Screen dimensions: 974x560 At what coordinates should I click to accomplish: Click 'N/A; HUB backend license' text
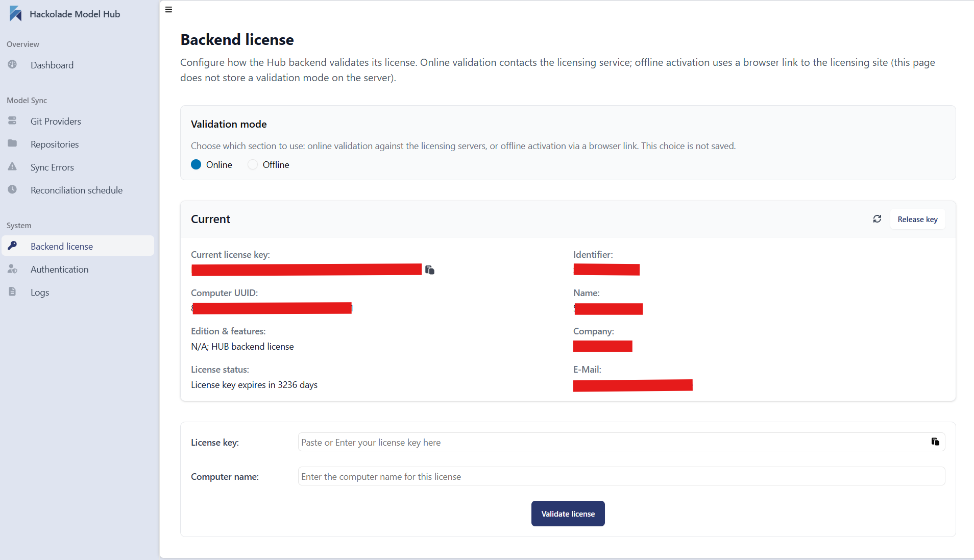coord(242,347)
